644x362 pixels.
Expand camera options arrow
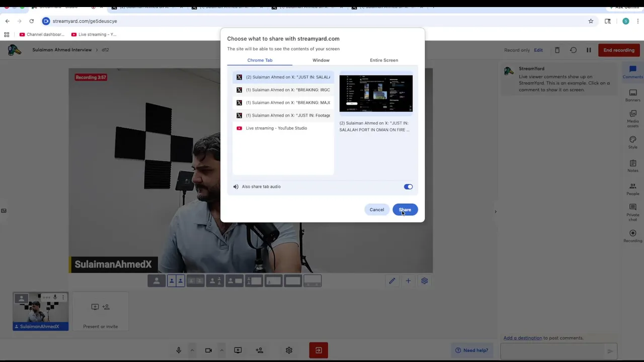coord(221,350)
